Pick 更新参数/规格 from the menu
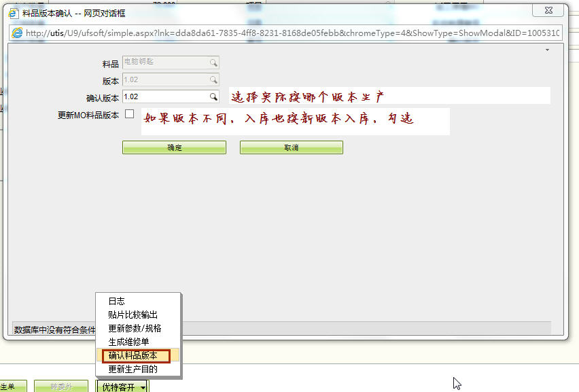Image resolution: width=579 pixels, height=392 pixels. point(135,328)
